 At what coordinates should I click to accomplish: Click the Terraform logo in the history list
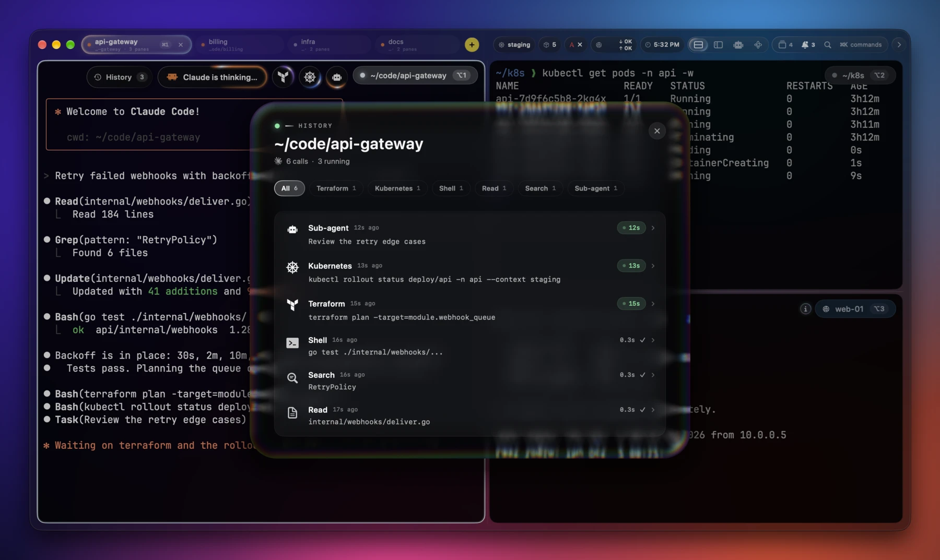pos(292,304)
